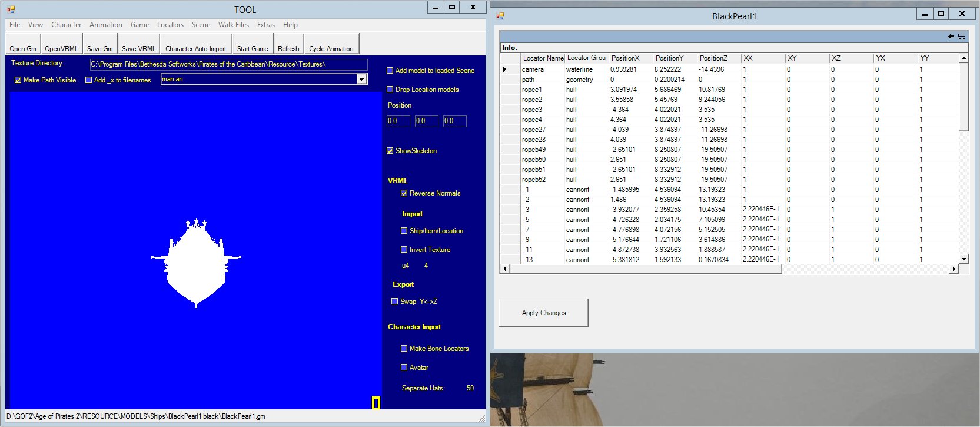The width and height of the screenshot is (980, 427).
Task: Enable the Invert Texture checkbox
Action: (404, 250)
